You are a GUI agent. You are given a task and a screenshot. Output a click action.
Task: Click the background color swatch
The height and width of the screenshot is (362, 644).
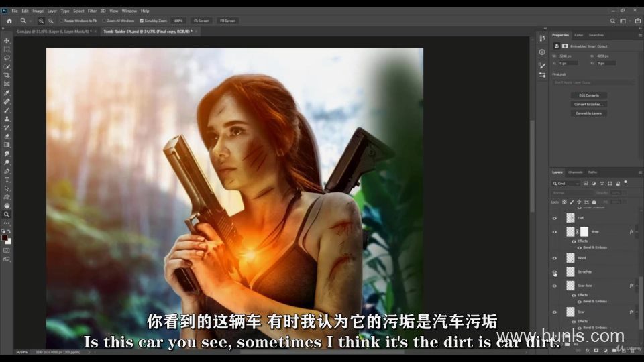[8, 242]
